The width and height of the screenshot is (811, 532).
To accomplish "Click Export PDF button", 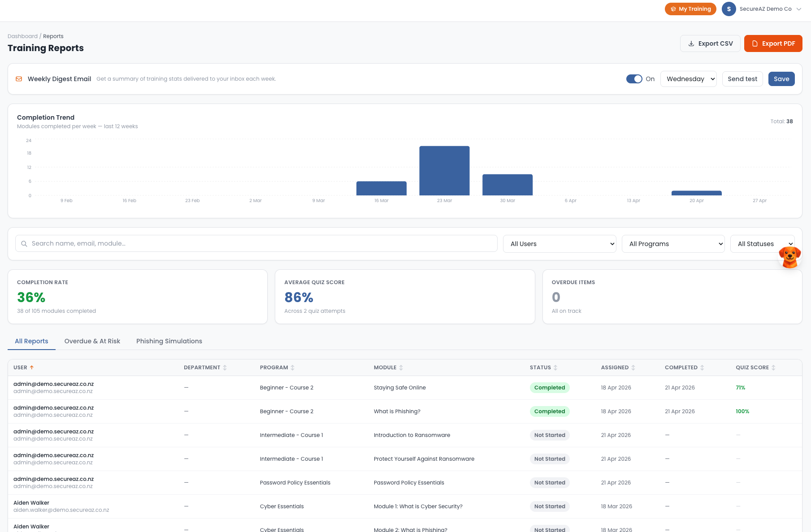I will (x=773, y=43).
